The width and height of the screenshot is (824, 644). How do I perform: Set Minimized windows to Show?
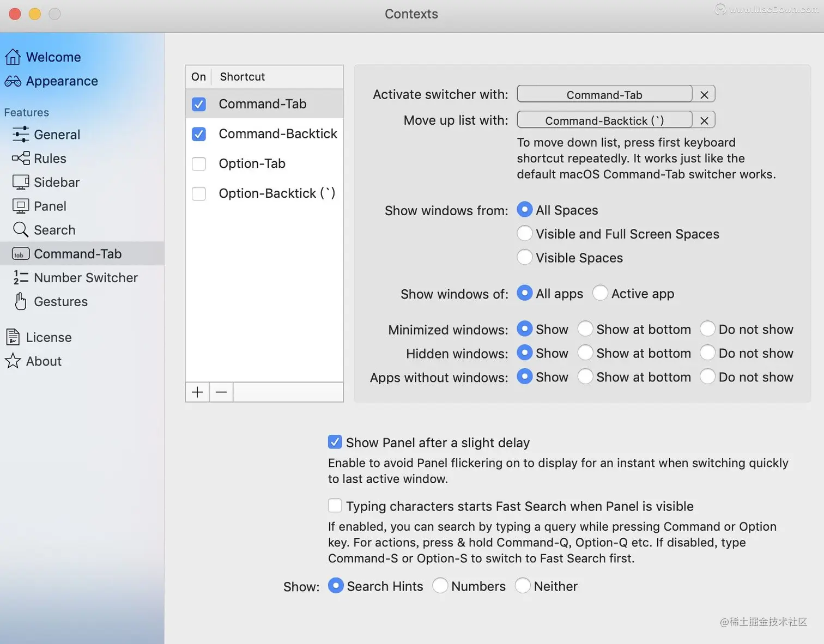[x=524, y=329]
